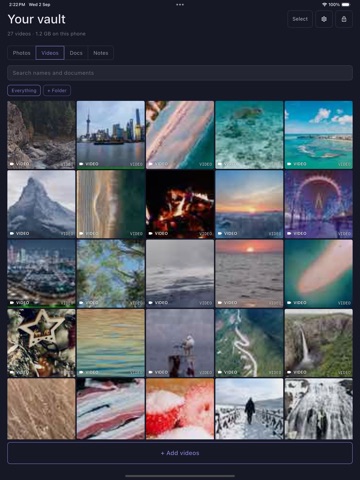Image resolution: width=360 pixels, height=480 pixels.
Task: Focus the search names and documents field
Action: (x=180, y=73)
